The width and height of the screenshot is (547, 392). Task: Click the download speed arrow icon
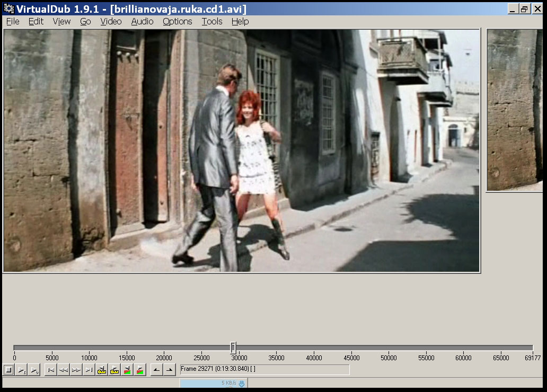click(241, 384)
